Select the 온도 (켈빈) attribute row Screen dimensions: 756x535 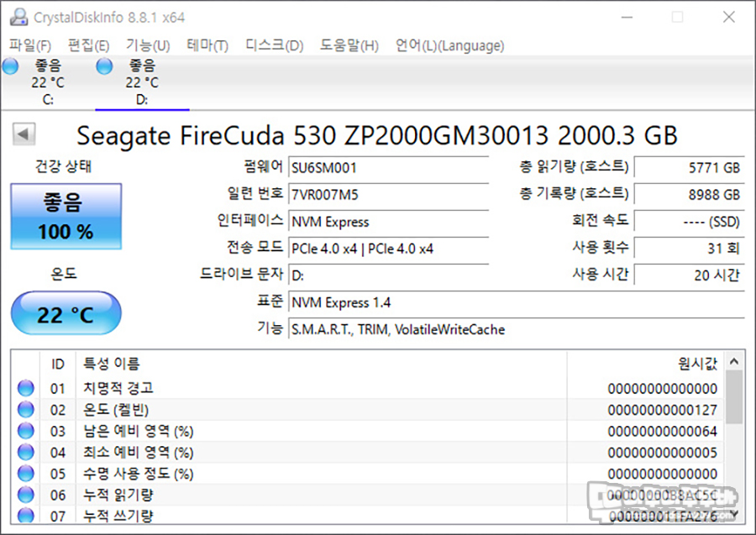369,410
